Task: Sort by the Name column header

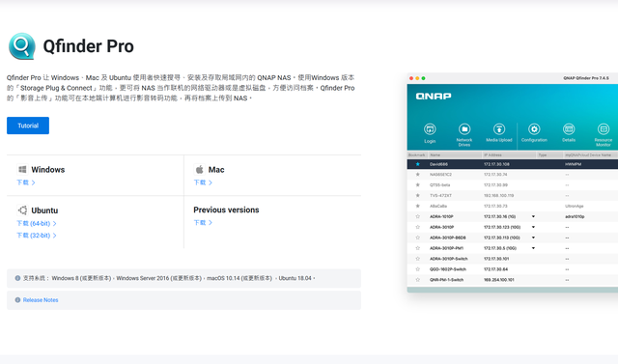Action: click(455, 155)
